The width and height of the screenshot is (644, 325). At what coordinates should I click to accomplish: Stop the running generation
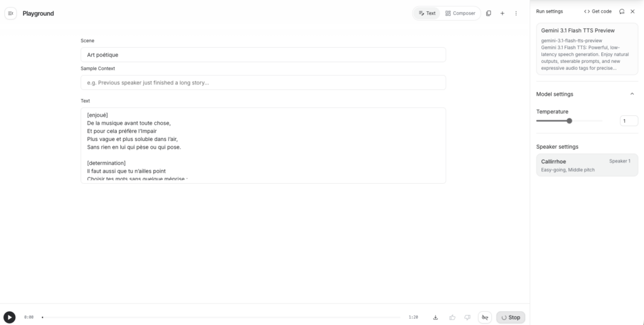(510, 317)
